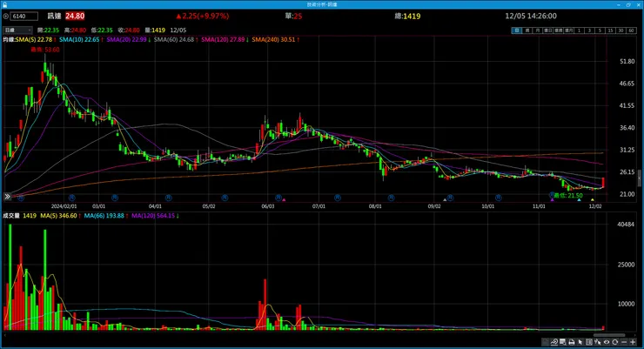This screenshot has height=349, width=644.
Task: Click the SMA(60) 24.68 legend label
Action: pos(174,39)
